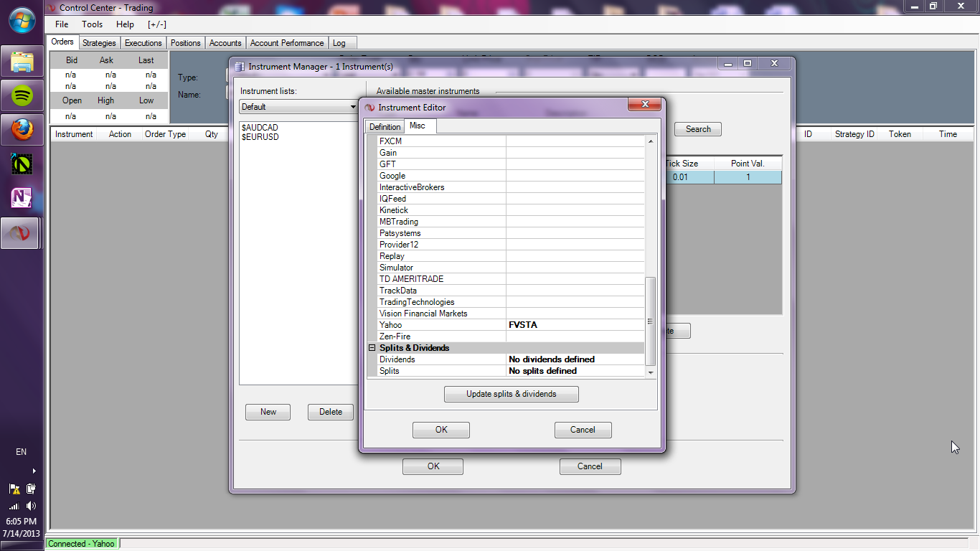The image size is (980, 551).
Task: Click Cancel in the Instrument Editor
Action: pos(583,430)
